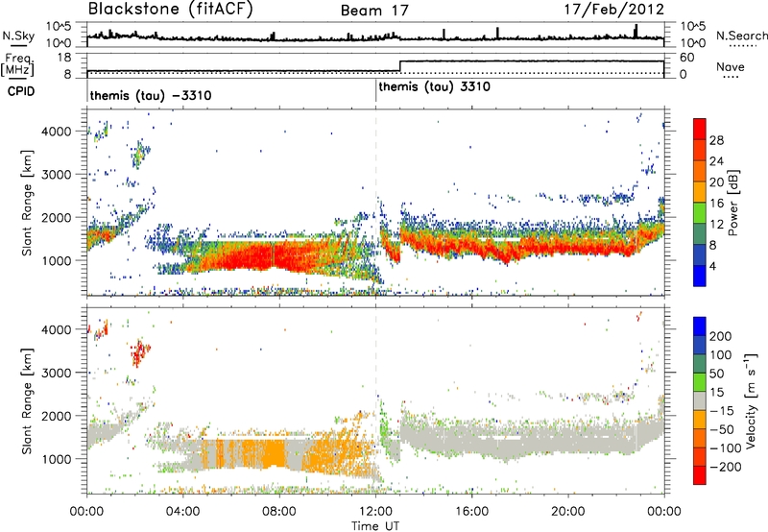
Task: Click the dashed CPID change line in power panel
Action: click(x=375, y=202)
